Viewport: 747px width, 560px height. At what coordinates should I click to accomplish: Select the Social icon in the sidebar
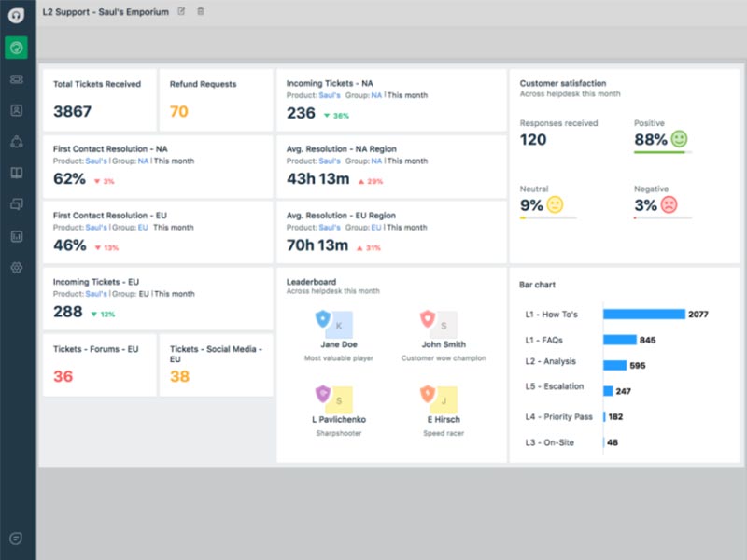16,143
